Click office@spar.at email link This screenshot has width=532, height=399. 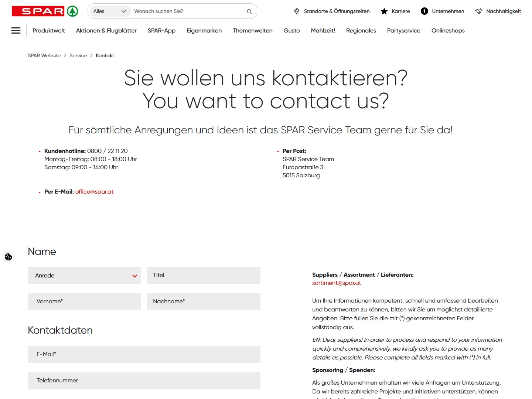tap(94, 192)
